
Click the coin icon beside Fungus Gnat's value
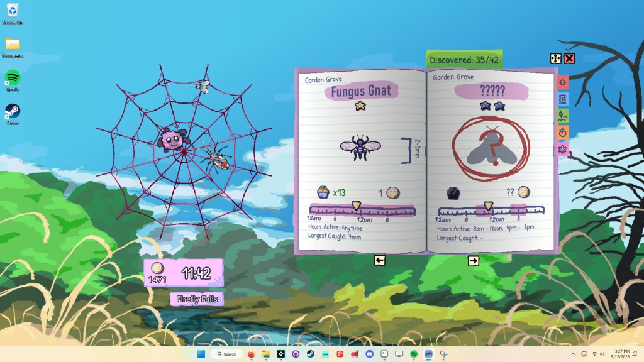click(x=392, y=193)
